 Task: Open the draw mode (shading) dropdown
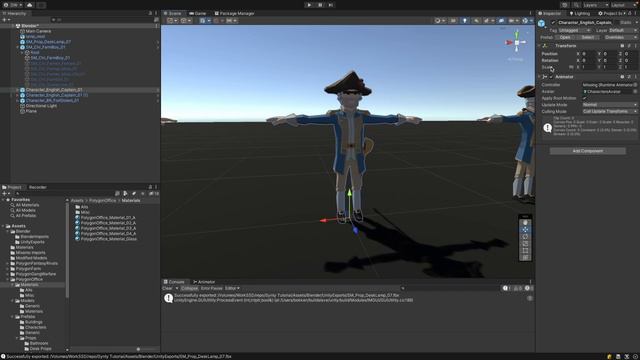click(x=440, y=20)
